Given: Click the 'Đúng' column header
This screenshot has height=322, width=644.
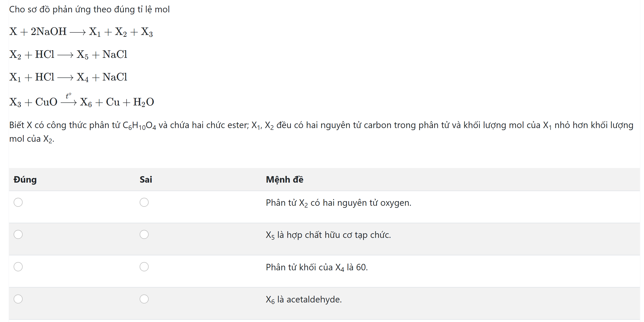Looking at the screenshot, I should click(x=25, y=180).
